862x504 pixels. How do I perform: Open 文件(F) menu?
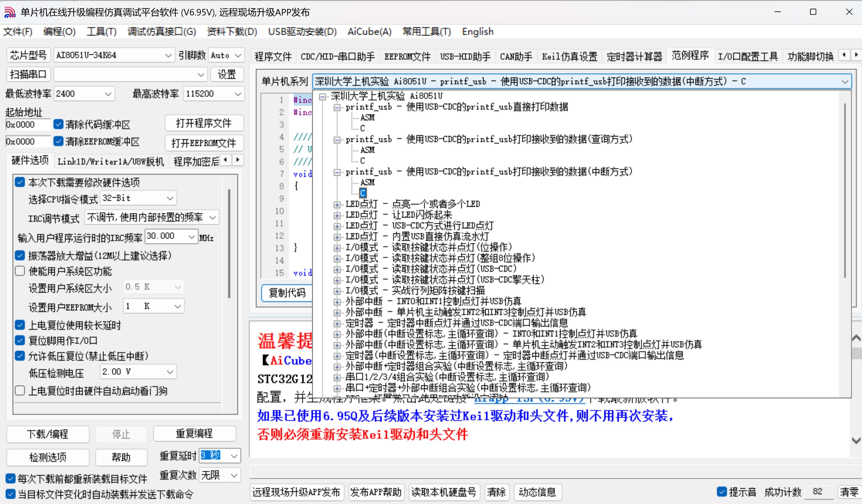18,32
